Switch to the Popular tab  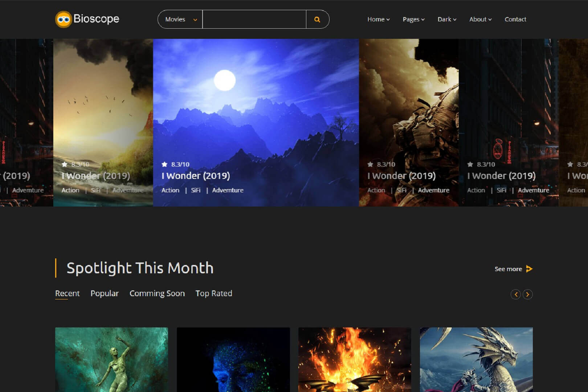pos(105,293)
